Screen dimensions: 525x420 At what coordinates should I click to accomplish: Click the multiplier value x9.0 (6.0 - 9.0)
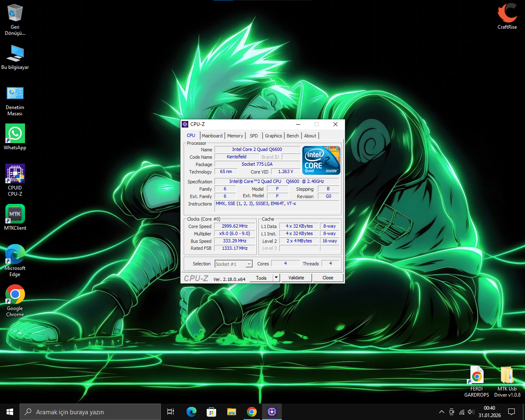(x=235, y=233)
